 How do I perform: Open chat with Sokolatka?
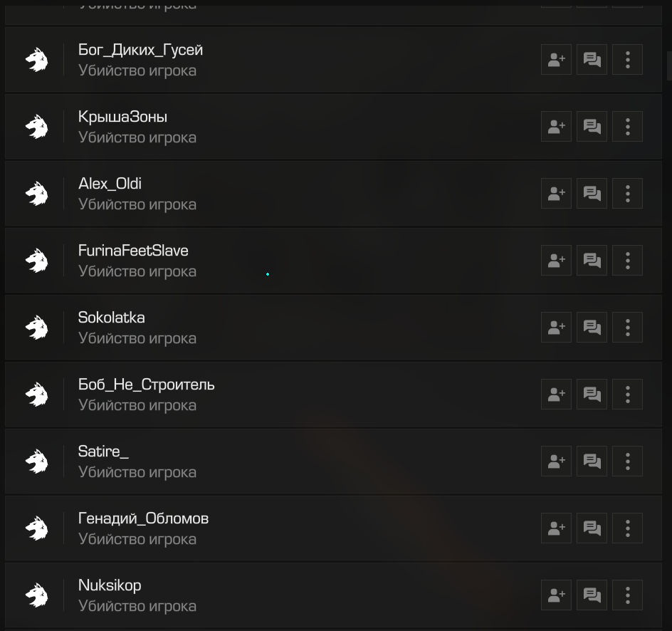(x=592, y=327)
